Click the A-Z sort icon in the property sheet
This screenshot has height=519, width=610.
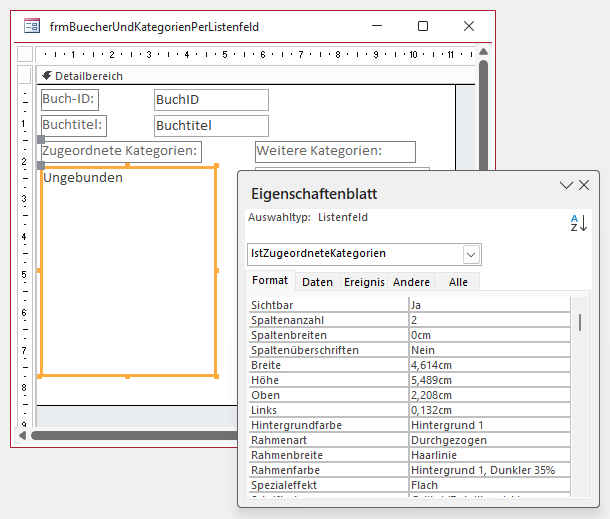[x=578, y=223]
